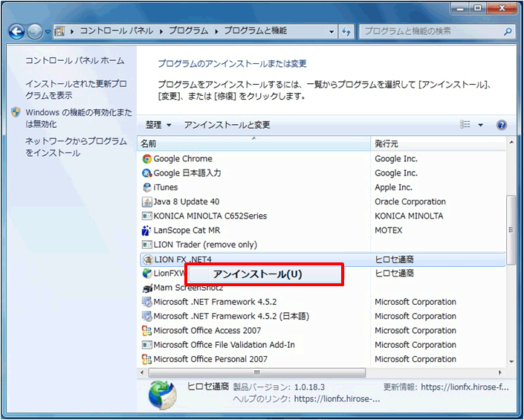Click the horizontal scrollbar left arrow
This screenshot has height=420, width=524.
click(x=143, y=372)
